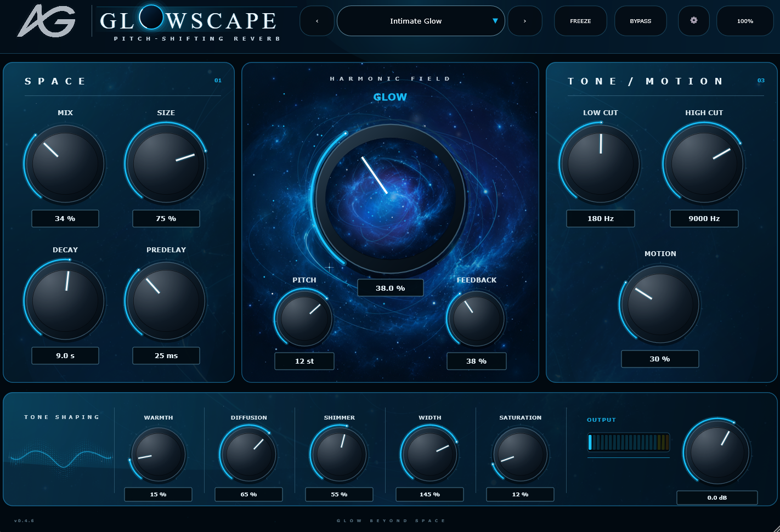
Task: Click the DECAY knob
Action: [x=65, y=301]
